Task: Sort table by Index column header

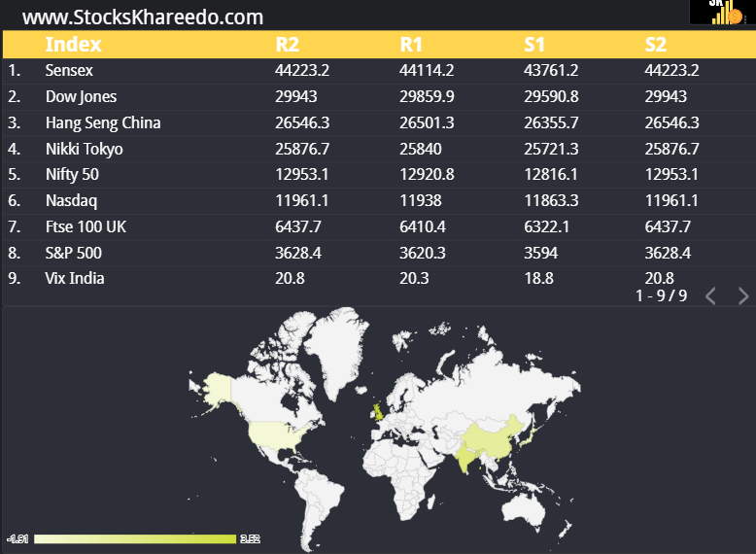Action: click(73, 45)
